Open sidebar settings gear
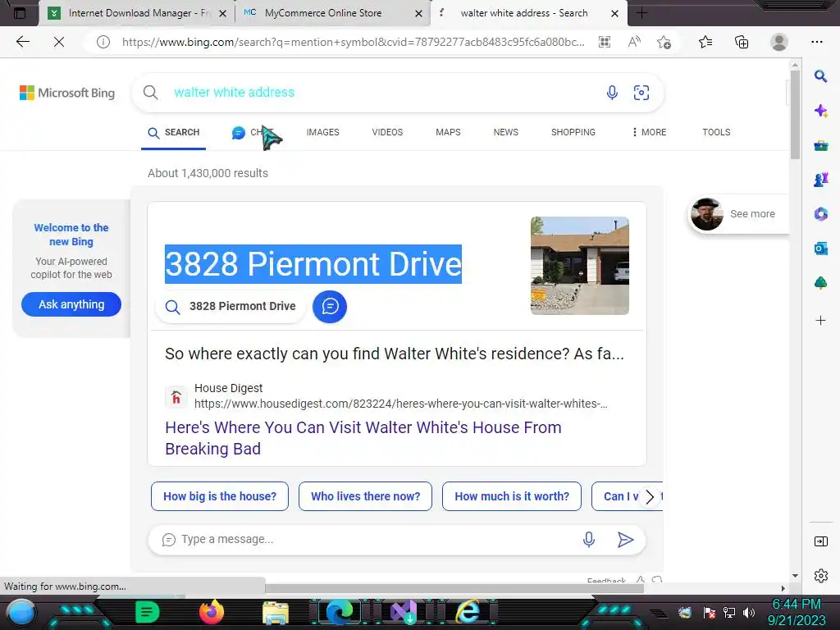This screenshot has width=840, height=630. pos(820,576)
